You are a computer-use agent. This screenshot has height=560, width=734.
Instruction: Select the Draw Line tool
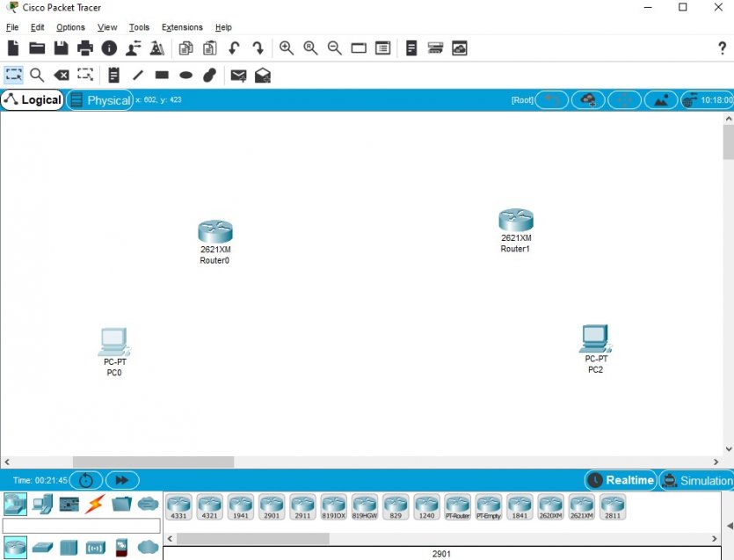[138, 76]
